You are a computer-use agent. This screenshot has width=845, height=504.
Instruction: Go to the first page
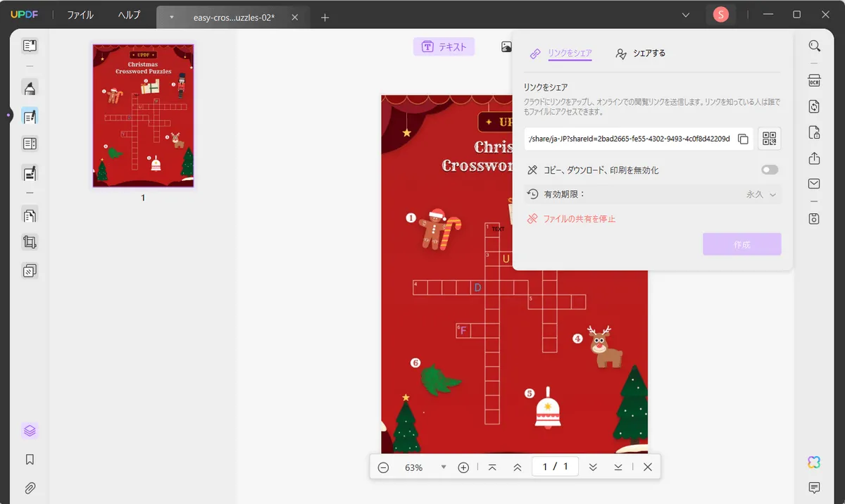pyautogui.click(x=492, y=467)
